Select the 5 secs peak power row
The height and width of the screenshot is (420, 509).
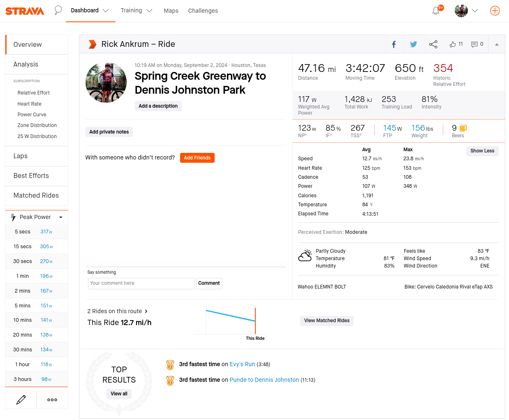(37, 232)
